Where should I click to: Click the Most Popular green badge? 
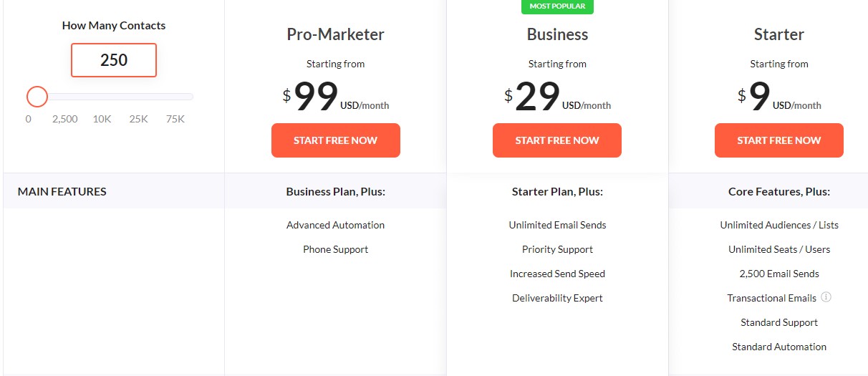coord(557,6)
